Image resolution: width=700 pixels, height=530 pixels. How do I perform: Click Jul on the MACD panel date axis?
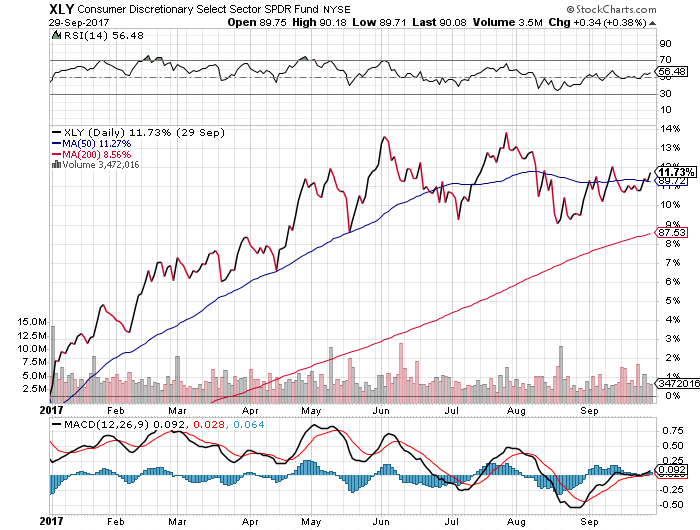point(452,522)
